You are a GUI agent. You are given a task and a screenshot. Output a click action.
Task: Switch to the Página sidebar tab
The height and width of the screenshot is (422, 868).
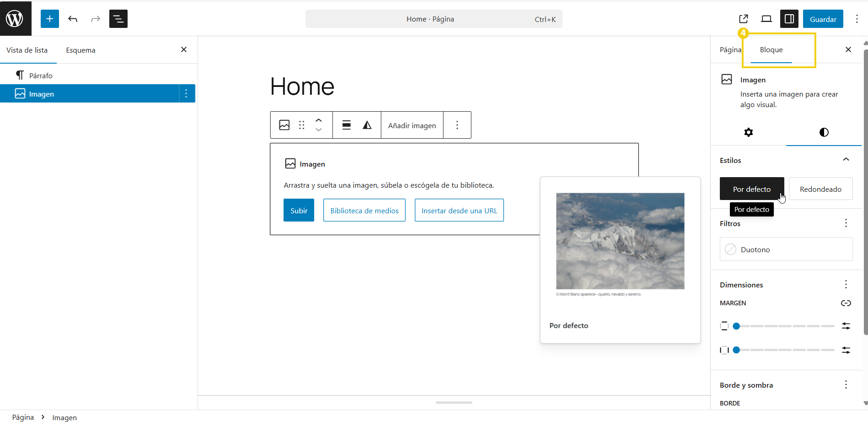coord(730,49)
